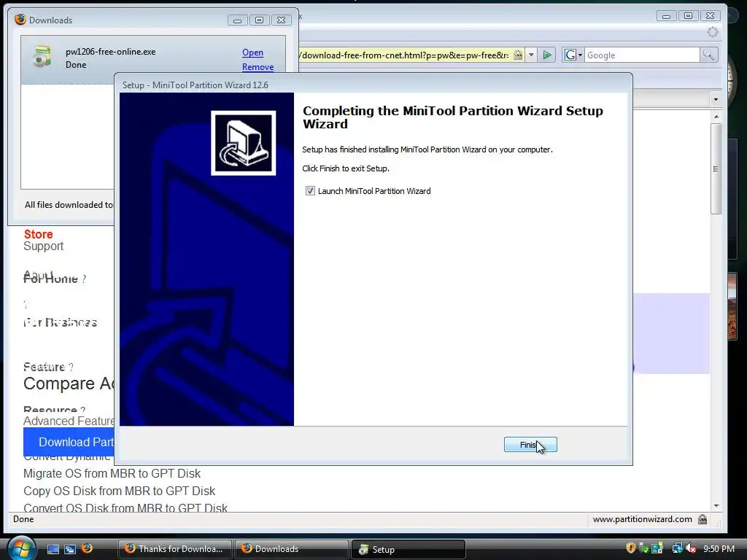This screenshot has height=560, width=747.
Task: Click the browser's vertical scrollbar thumb
Action: [716, 168]
